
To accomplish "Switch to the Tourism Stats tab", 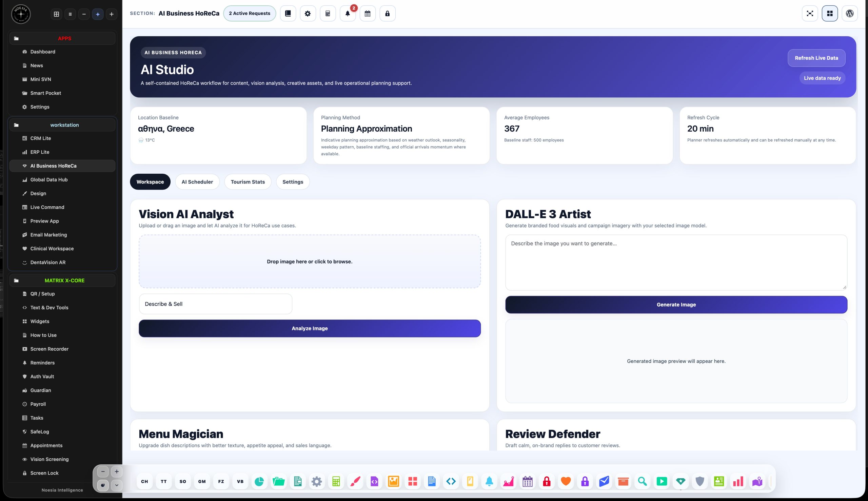I will pyautogui.click(x=248, y=182).
